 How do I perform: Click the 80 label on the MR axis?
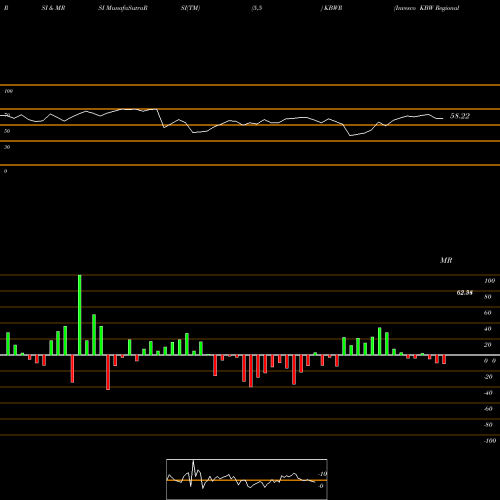tap(488, 297)
